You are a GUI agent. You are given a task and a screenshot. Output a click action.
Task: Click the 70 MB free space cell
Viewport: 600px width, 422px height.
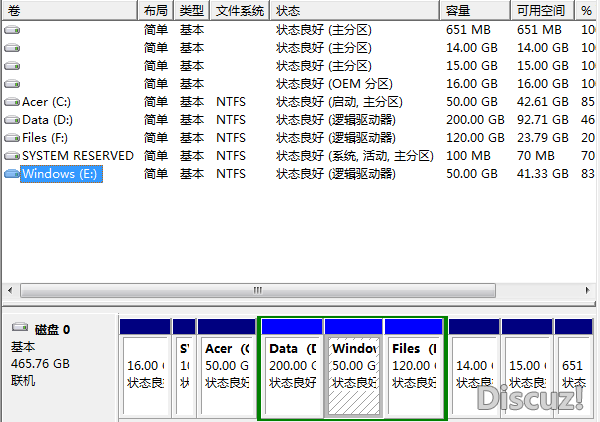[x=536, y=156]
